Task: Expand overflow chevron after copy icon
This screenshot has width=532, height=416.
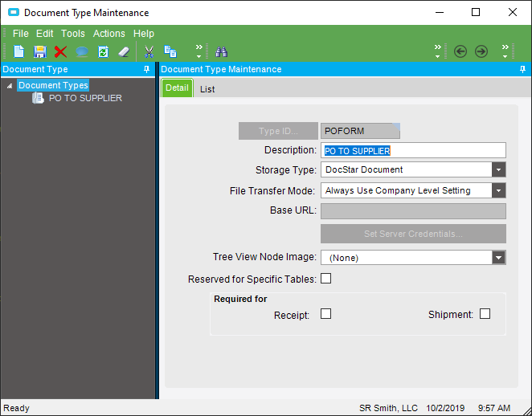Action: pyautogui.click(x=199, y=51)
